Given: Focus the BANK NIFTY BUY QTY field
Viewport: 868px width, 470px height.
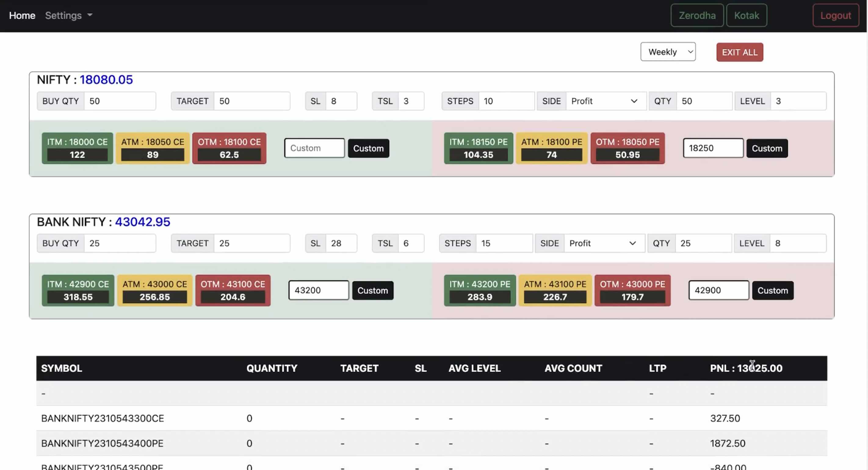Looking at the screenshot, I should pyautogui.click(x=120, y=243).
